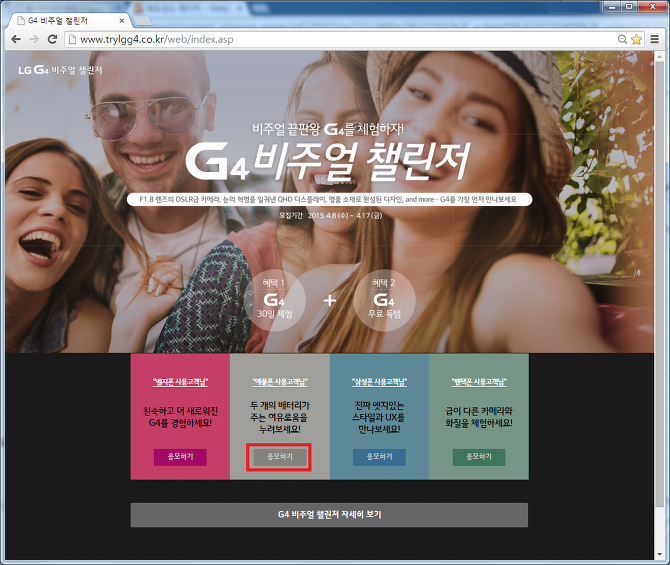Maximize the Chrome browser window

(x=629, y=6)
